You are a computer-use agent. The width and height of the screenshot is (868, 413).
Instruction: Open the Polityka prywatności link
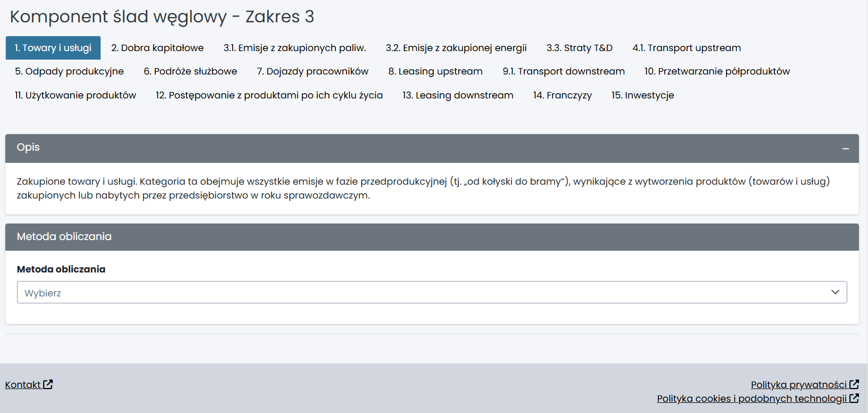[798, 385]
